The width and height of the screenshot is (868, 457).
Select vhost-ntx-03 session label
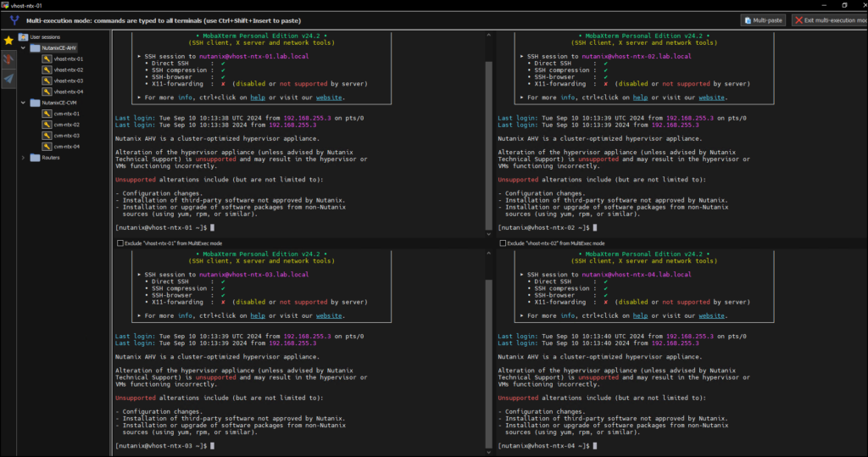[x=69, y=81]
